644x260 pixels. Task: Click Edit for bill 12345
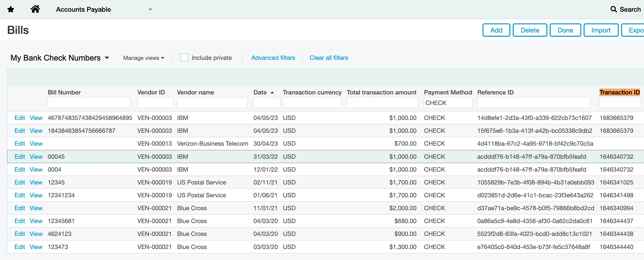click(x=19, y=182)
